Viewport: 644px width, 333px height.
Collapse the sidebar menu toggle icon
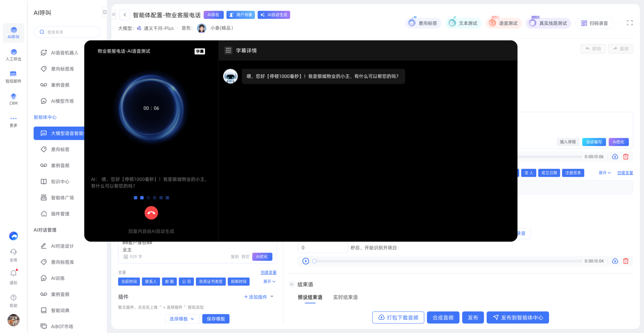point(105,12)
